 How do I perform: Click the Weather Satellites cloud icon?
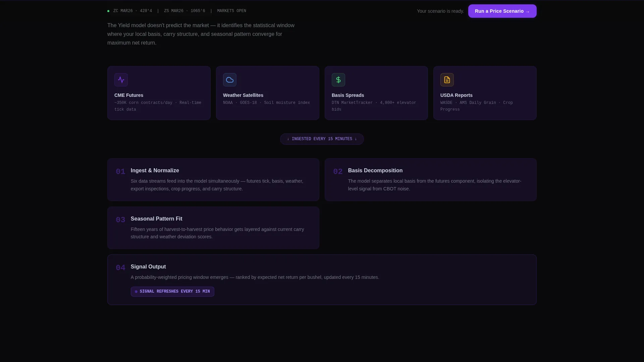pyautogui.click(x=230, y=80)
